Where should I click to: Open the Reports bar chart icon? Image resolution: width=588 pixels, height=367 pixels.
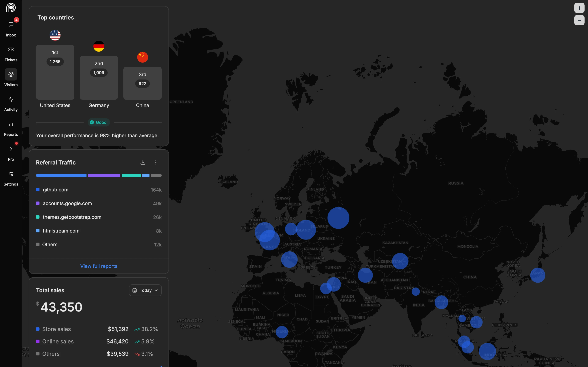pyautogui.click(x=11, y=124)
